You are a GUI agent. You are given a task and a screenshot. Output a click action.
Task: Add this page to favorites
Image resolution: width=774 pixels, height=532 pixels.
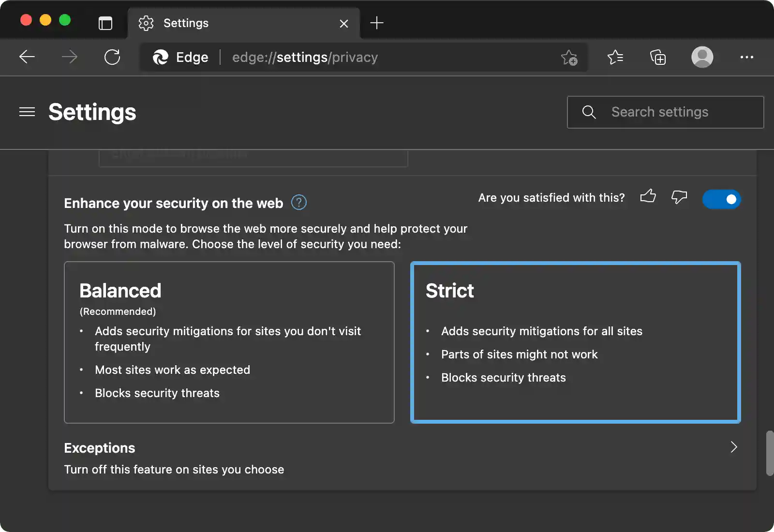click(x=569, y=57)
